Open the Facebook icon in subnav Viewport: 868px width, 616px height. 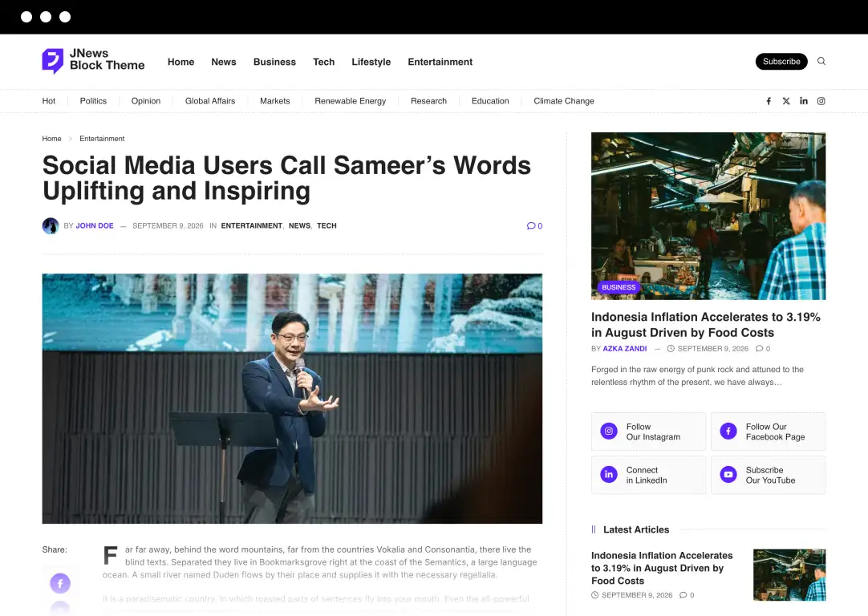click(x=769, y=101)
